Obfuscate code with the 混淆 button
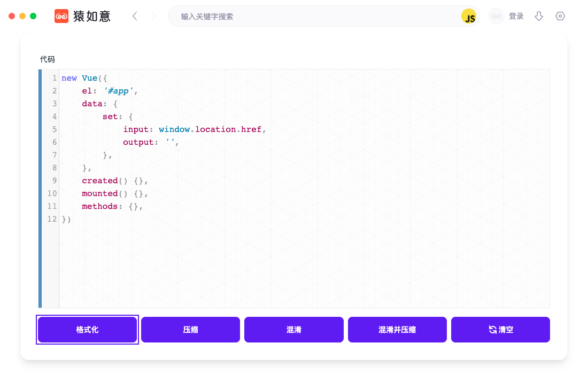Viewport: 588px width, 374px height. (293, 330)
